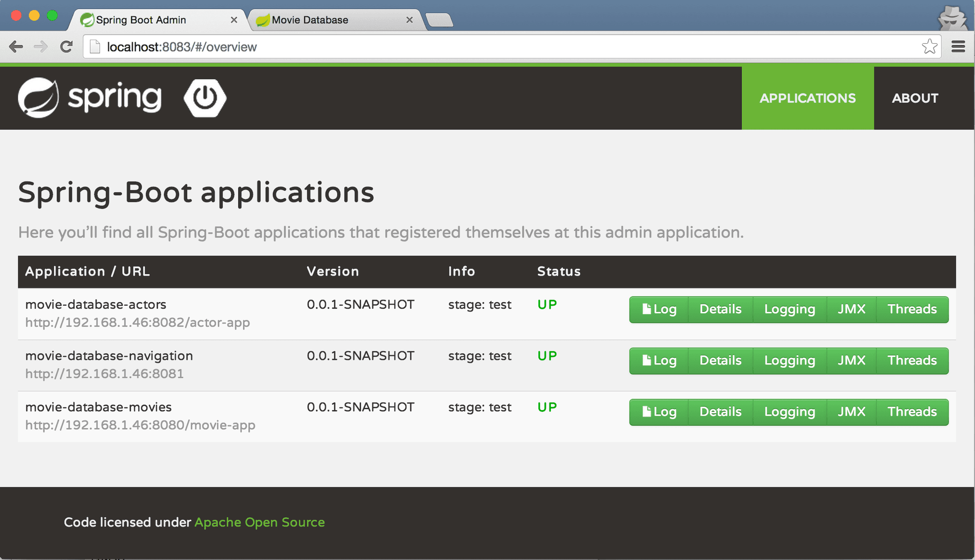This screenshot has width=975, height=560.
Task: Follow the Apache Open Source link
Action: click(x=259, y=522)
